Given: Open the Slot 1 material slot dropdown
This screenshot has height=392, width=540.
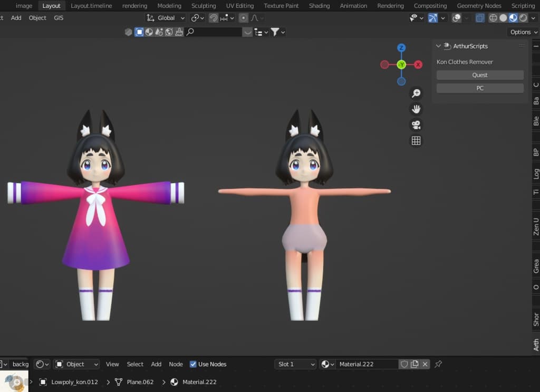Looking at the screenshot, I should point(295,364).
